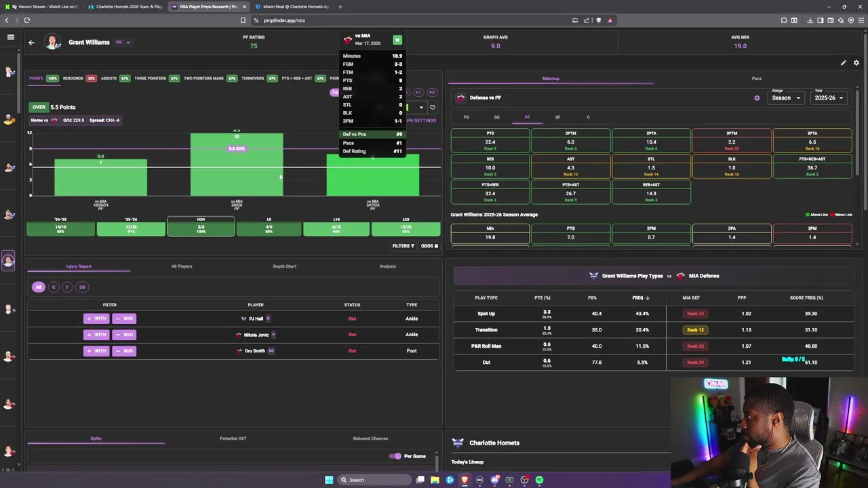Select the SG injury filter chip
This screenshot has width=868, height=488.
[82, 287]
